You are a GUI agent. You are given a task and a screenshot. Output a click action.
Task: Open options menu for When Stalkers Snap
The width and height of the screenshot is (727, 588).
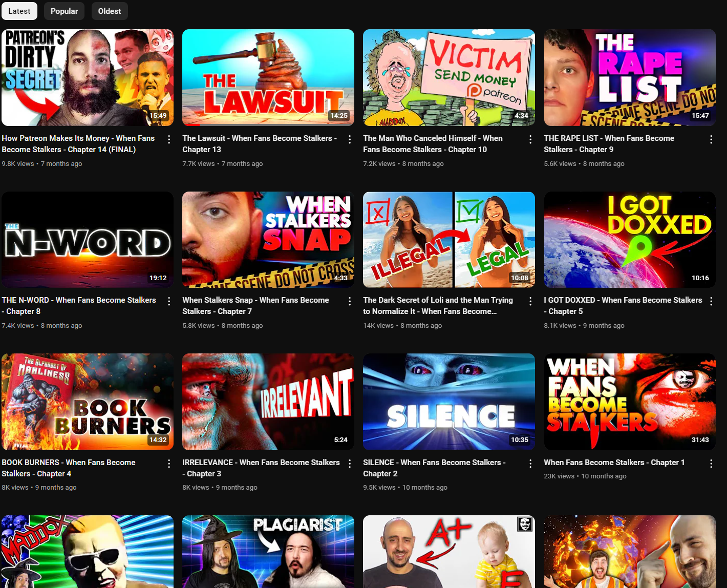350,301
